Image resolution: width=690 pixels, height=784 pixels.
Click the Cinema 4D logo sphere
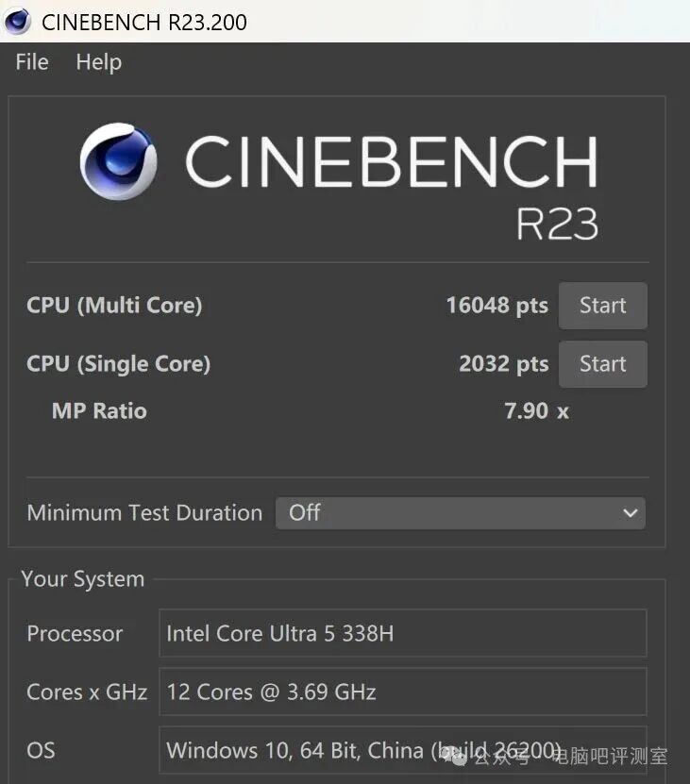pyautogui.click(x=118, y=160)
